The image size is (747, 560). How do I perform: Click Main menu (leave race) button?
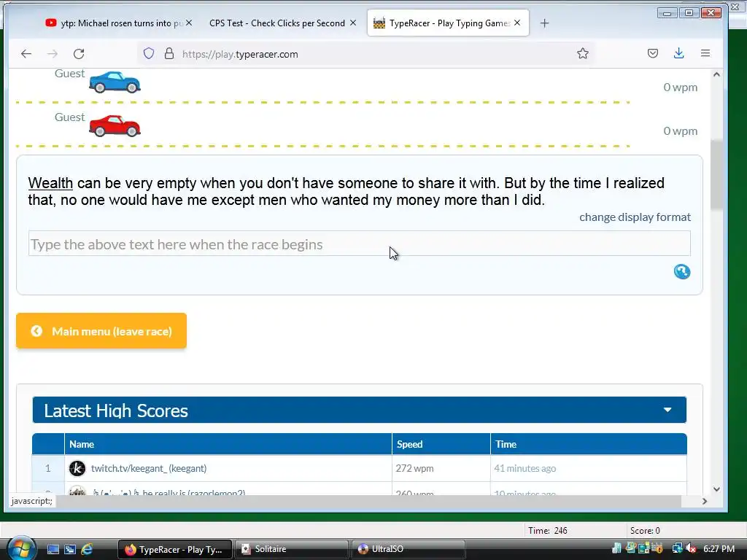click(101, 331)
